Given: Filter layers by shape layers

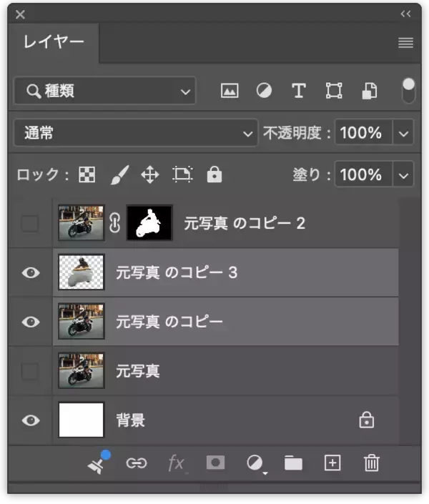Looking at the screenshot, I should (334, 91).
